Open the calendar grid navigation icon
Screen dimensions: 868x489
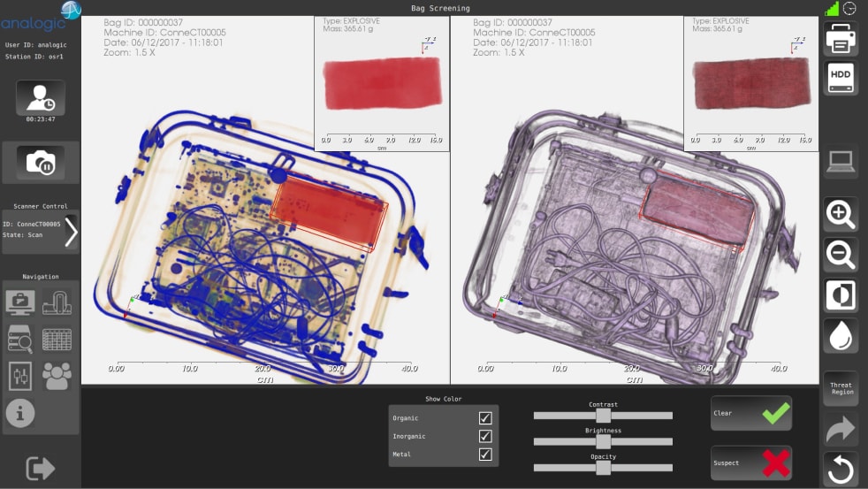[57, 339]
